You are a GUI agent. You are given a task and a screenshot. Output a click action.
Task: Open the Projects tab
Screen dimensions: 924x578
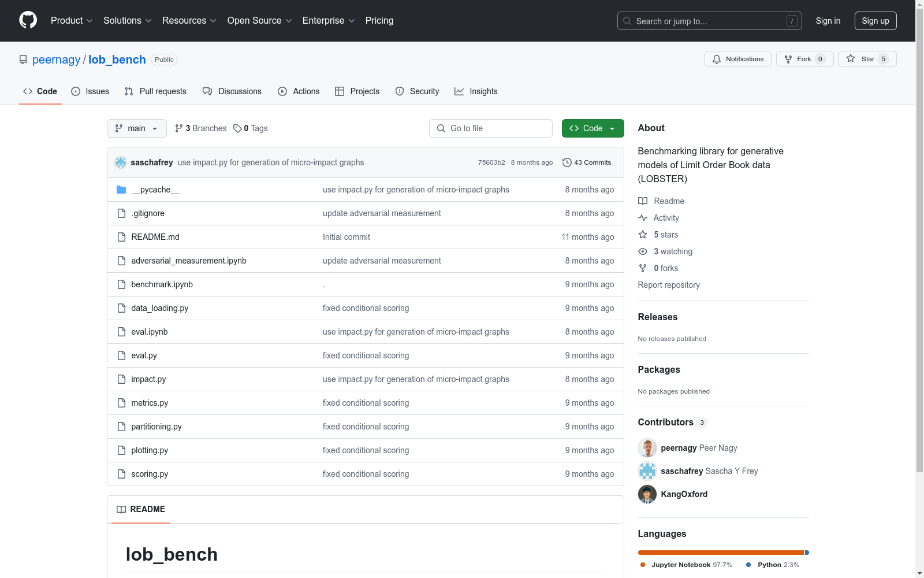click(x=357, y=91)
